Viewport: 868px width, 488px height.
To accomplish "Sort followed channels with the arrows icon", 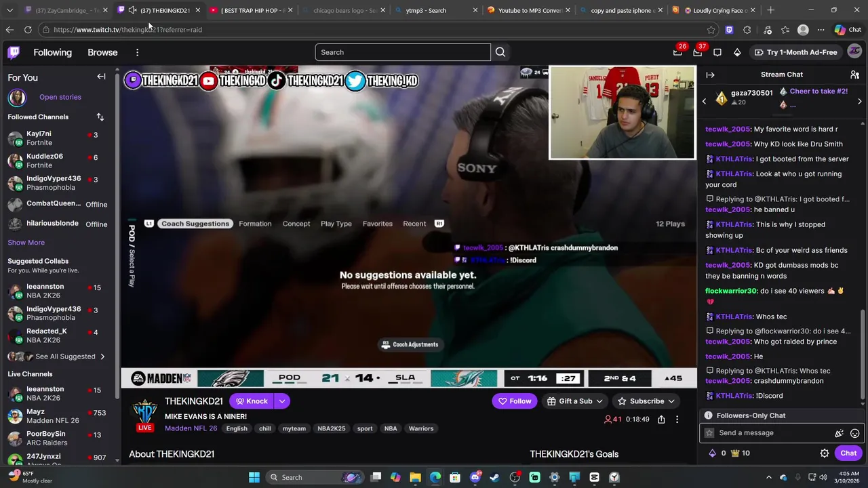I will [100, 117].
